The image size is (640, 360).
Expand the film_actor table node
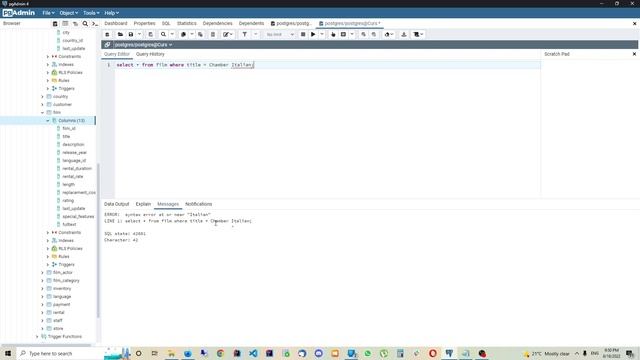42,272
